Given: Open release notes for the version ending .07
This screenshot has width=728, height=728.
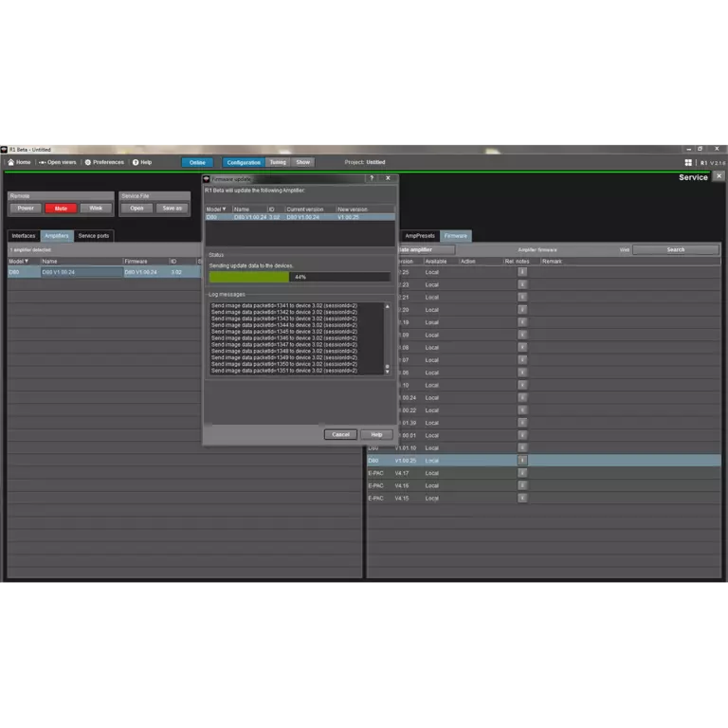Looking at the screenshot, I should click(522, 360).
